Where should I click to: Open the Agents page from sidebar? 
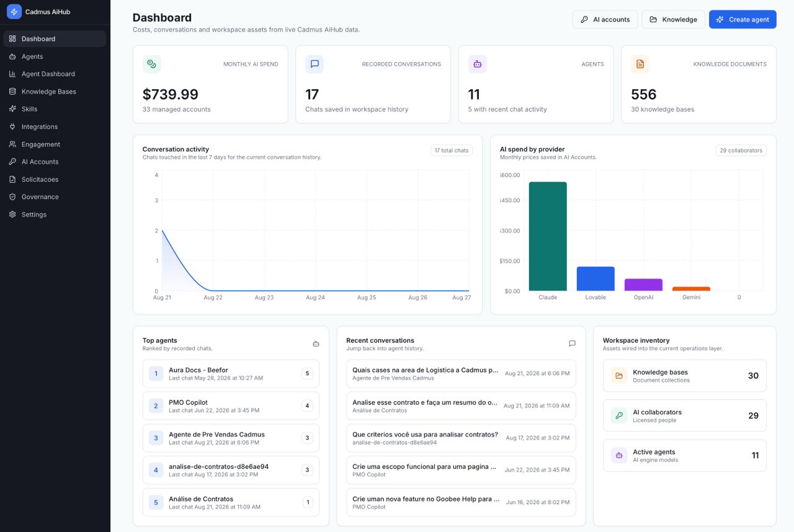tap(55, 56)
